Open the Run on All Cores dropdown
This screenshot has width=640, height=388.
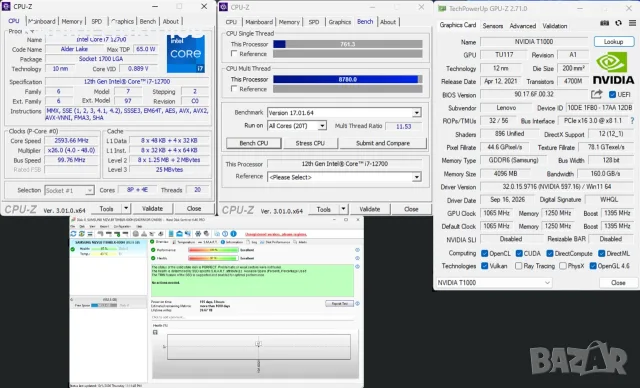coord(322,126)
